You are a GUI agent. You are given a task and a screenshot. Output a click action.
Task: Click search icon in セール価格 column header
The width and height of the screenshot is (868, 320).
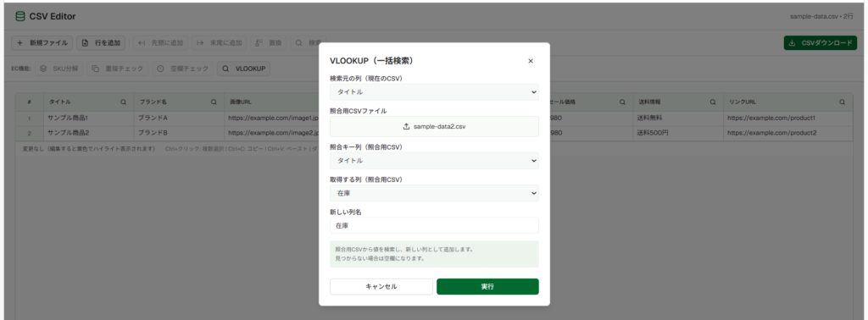click(622, 102)
